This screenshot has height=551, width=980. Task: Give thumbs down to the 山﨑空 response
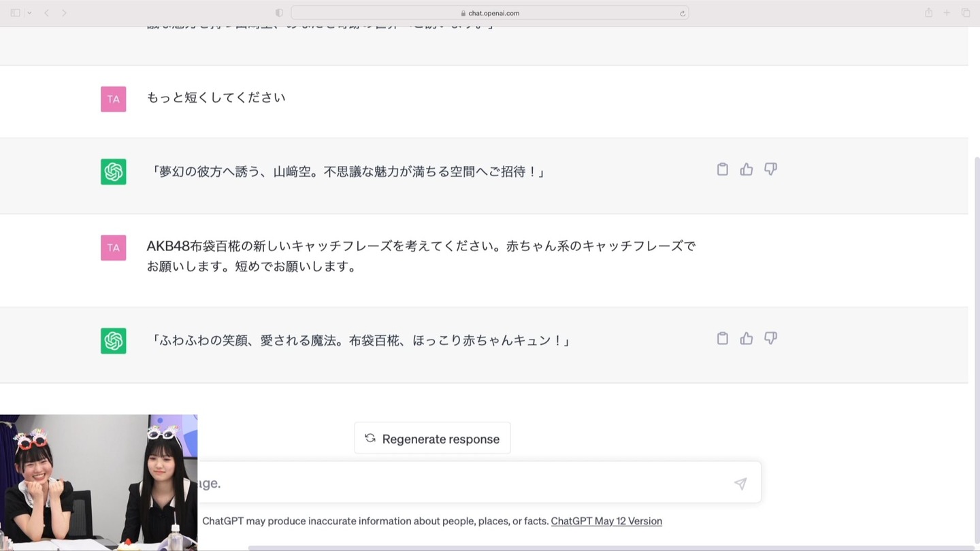[x=770, y=169]
